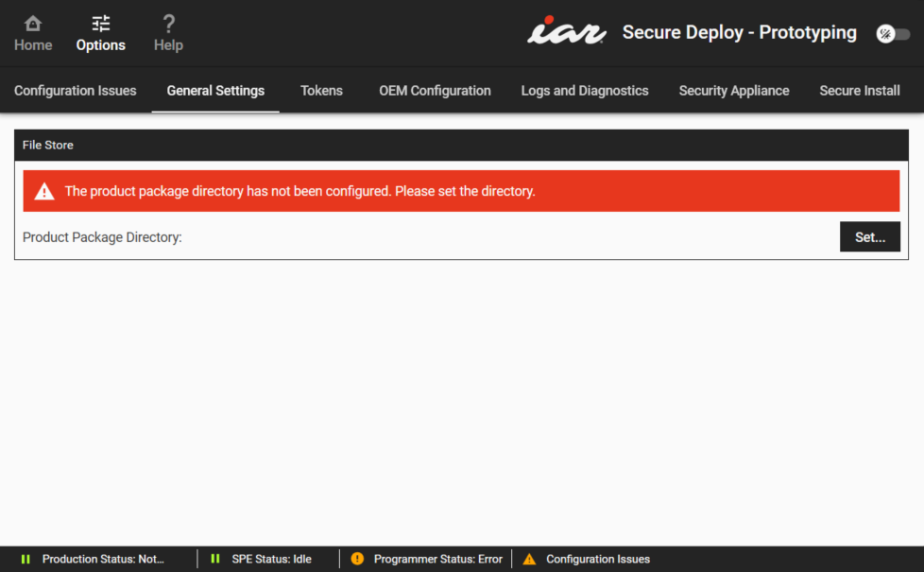Open the Configuration Issues tab
This screenshot has width=924, height=572.
[x=76, y=91]
